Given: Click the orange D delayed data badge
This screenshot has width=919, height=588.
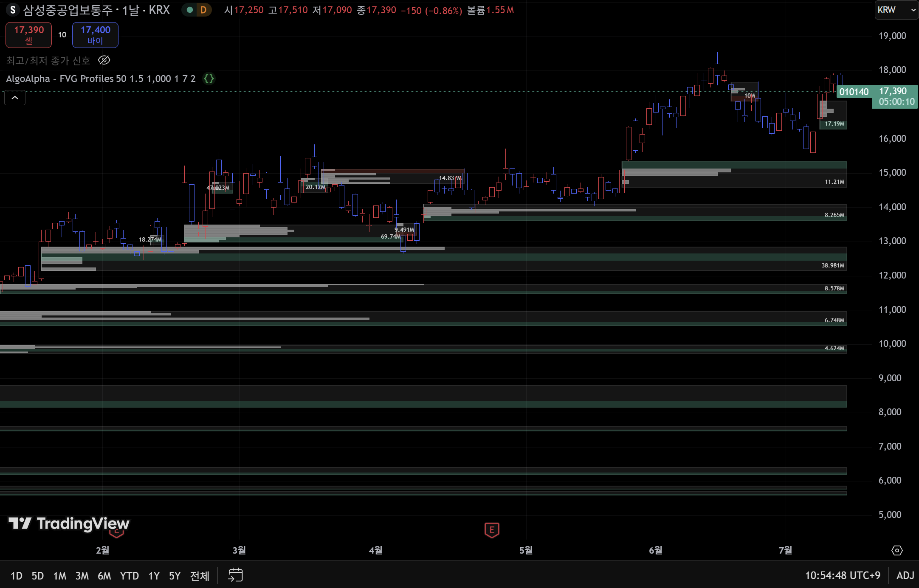Looking at the screenshot, I should pyautogui.click(x=203, y=10).
